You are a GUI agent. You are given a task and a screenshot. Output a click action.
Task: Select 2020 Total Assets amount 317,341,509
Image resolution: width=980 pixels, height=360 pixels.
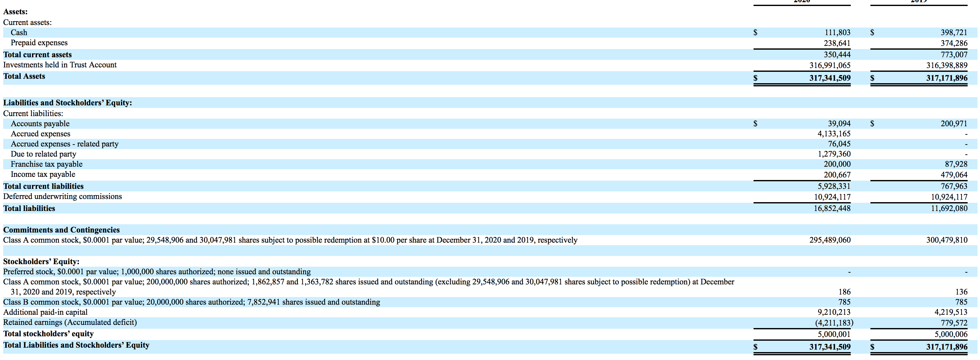click(830, 78)
